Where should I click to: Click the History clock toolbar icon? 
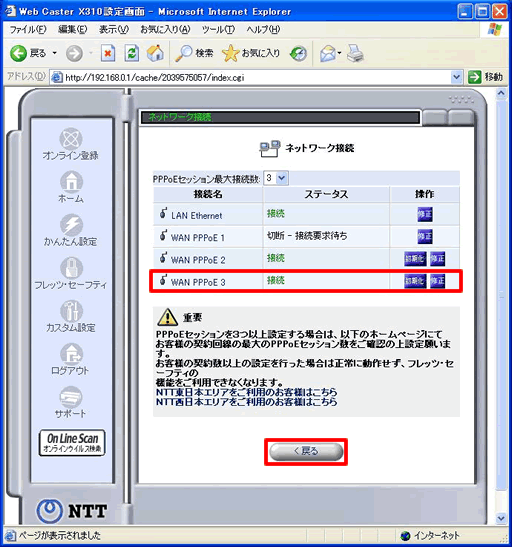[298, 53]
